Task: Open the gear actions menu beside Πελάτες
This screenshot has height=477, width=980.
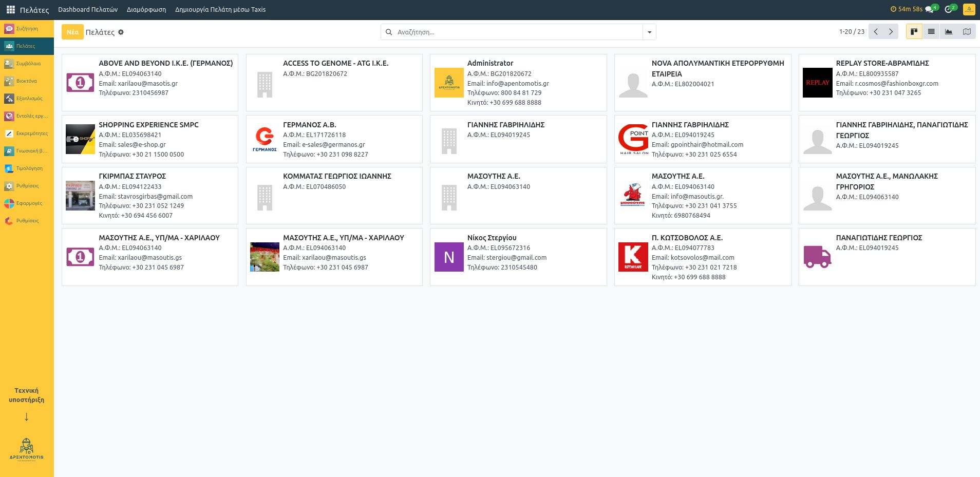Action: [121, 32]
